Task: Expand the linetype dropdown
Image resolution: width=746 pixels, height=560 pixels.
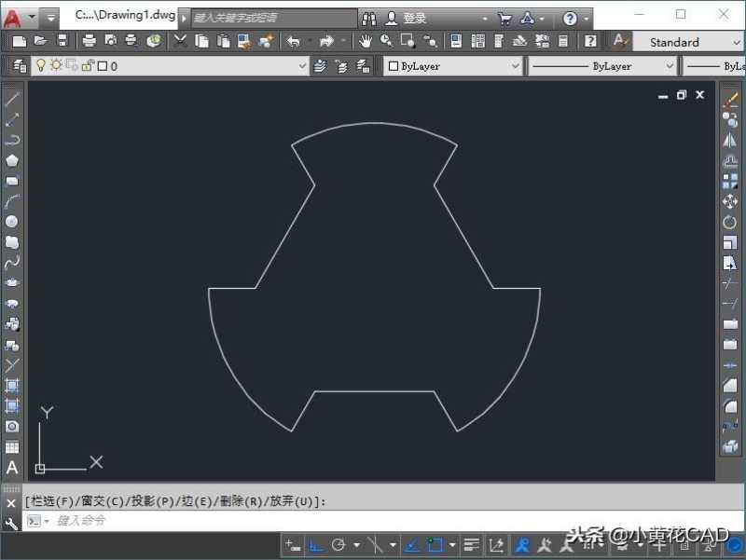Action: [670, 65]
